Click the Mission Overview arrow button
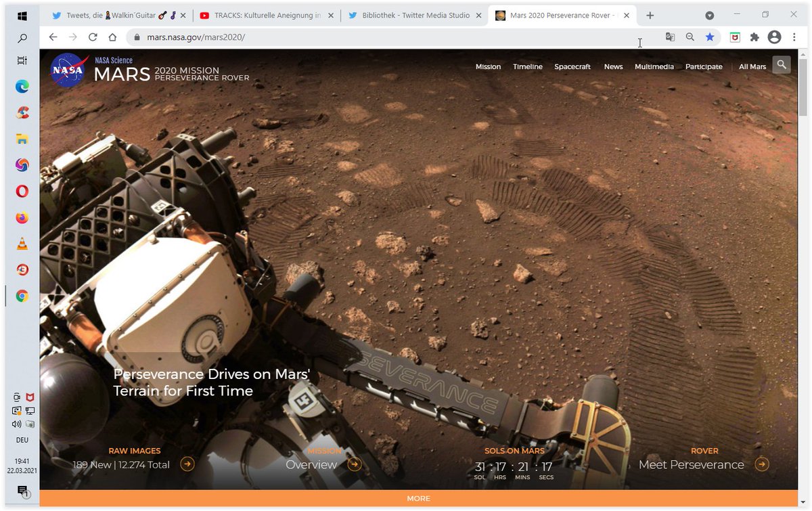The image size is (812, 511). [x=355, y=464]
